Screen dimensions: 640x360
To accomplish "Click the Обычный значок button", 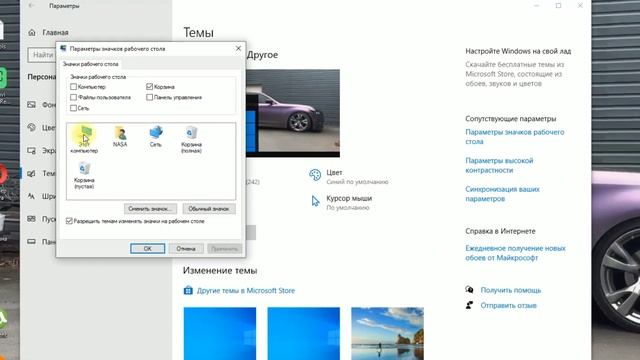I will [209, 209].
